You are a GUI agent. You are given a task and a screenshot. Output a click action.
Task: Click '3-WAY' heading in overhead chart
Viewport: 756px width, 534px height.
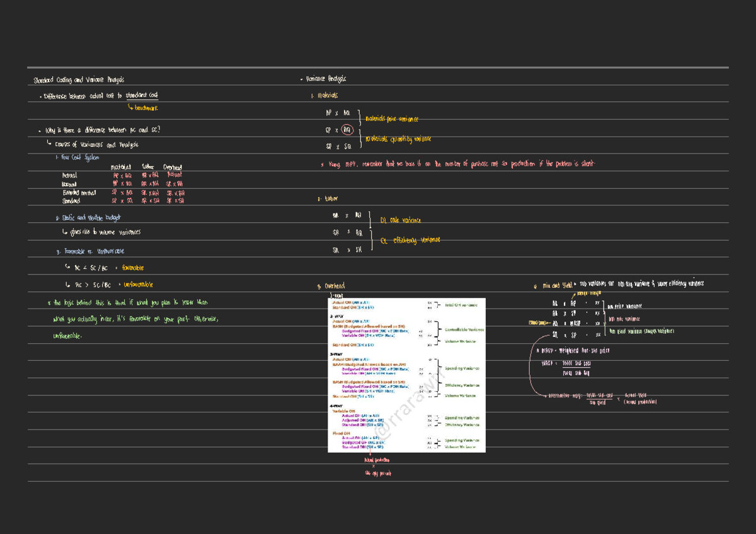(x=337, y=355)
